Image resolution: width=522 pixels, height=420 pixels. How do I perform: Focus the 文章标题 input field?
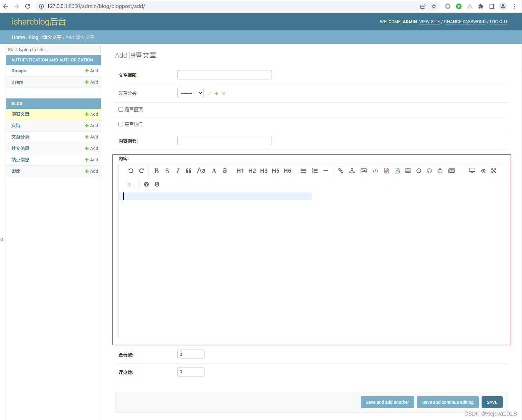point(225,75)
